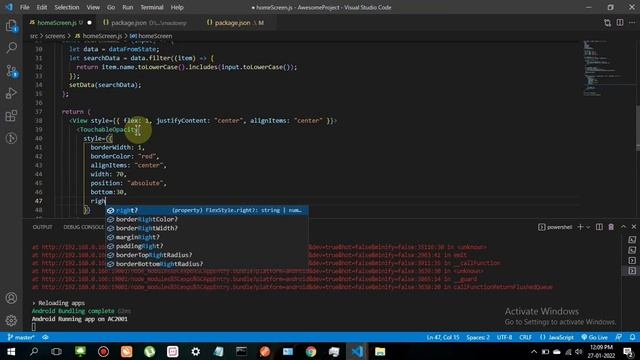Open the Windows Start menu
640x360 pixels.
coord(11,351)
